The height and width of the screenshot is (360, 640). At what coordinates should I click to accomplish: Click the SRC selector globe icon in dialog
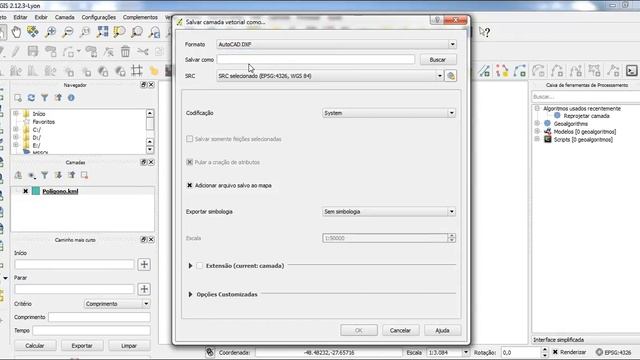[451, 76]
